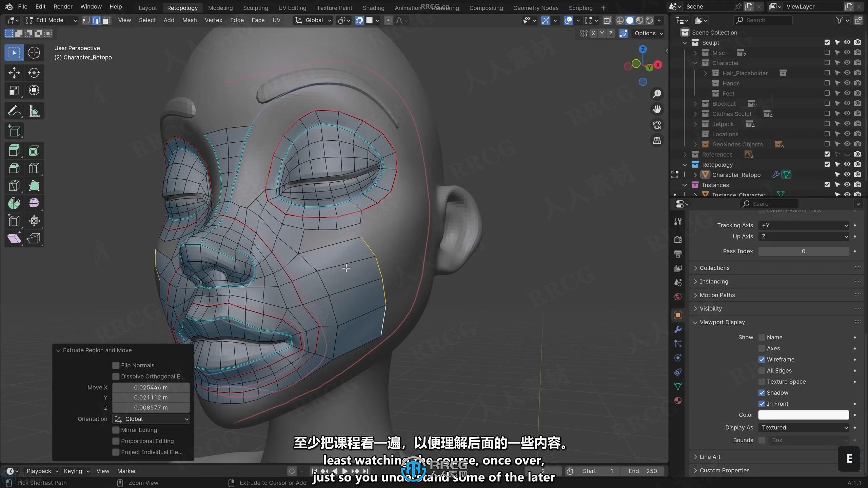Click the Play animation button

pos(345,471)
